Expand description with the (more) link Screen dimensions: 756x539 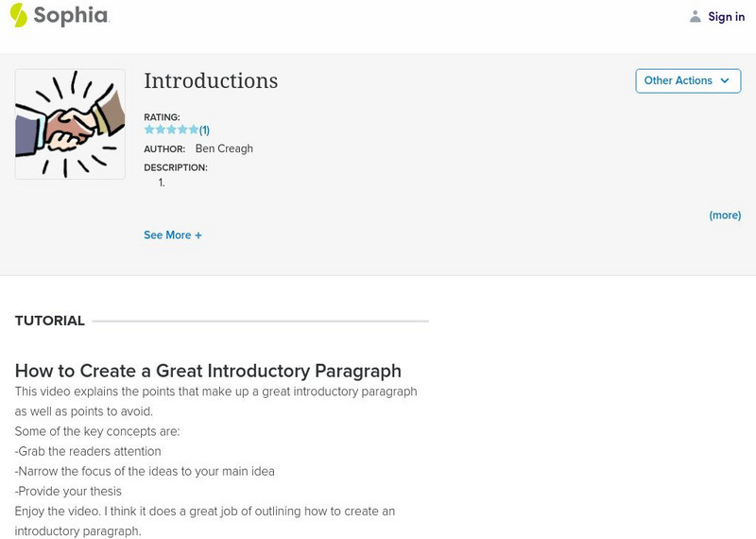(725, 216)
